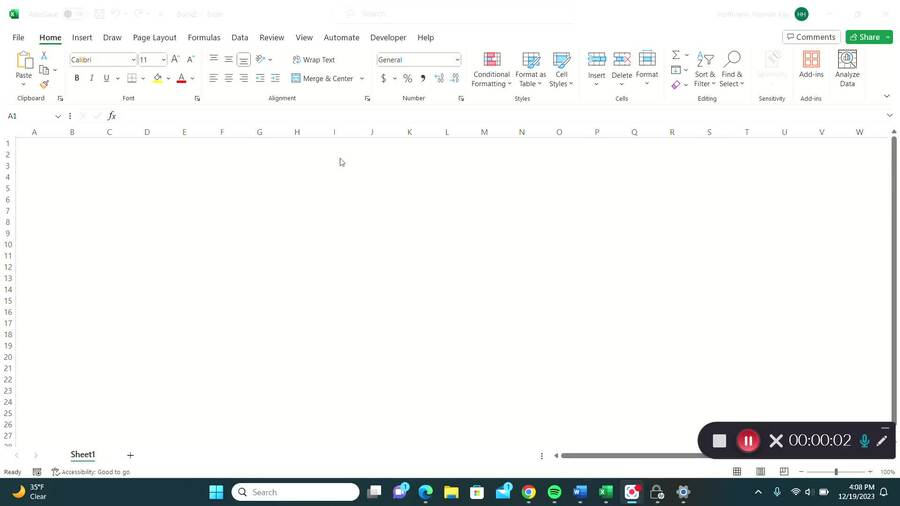Decrease font size with the smaller A
The image size is (900, 506).
pos(191,59)
